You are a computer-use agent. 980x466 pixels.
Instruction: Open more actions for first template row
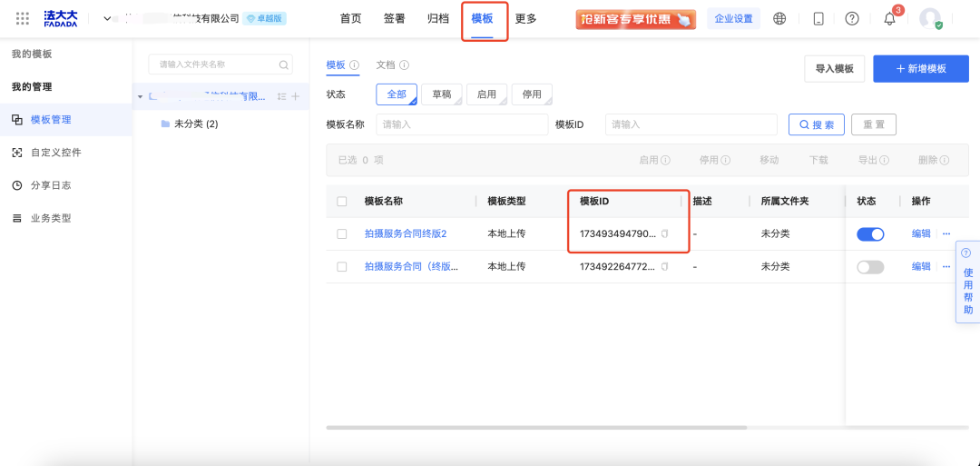(x=946, y=233)
